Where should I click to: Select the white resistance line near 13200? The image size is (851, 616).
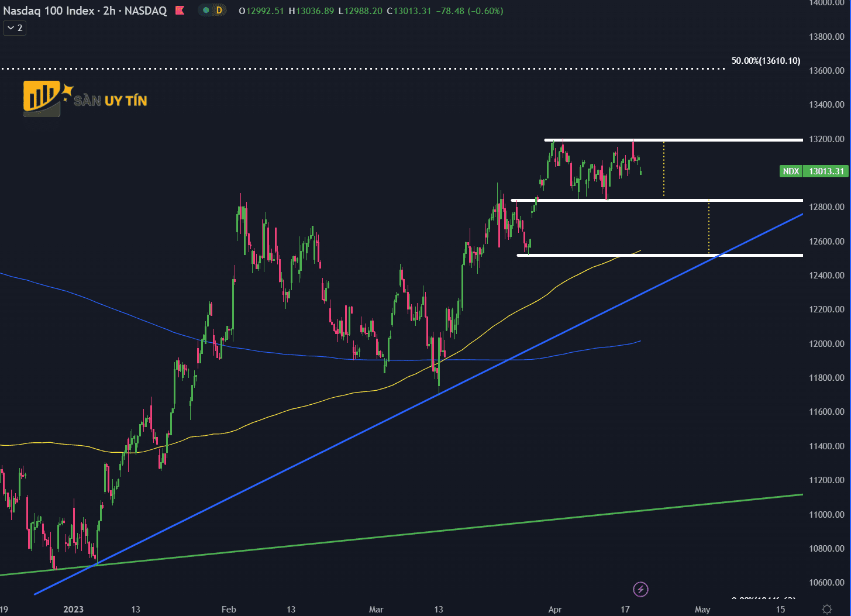click(x=674, y=140)
